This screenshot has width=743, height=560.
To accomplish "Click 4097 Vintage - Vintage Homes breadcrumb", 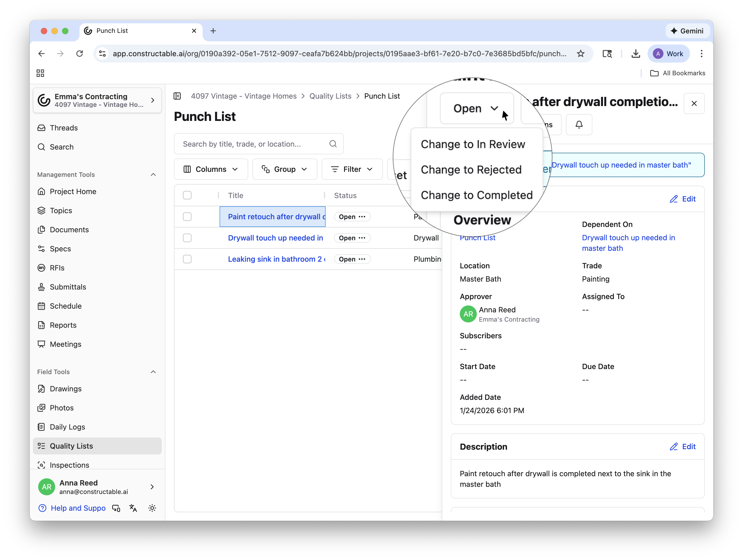I will pos(244,96).
